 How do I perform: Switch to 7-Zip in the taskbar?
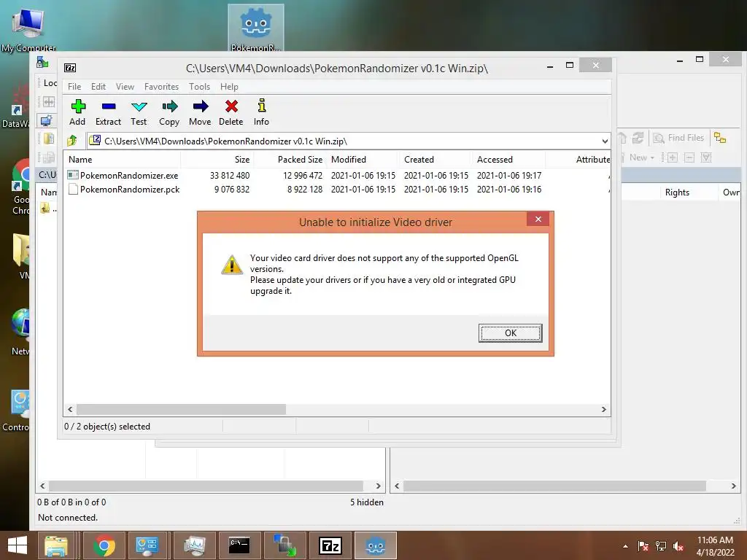coord(330,545)
